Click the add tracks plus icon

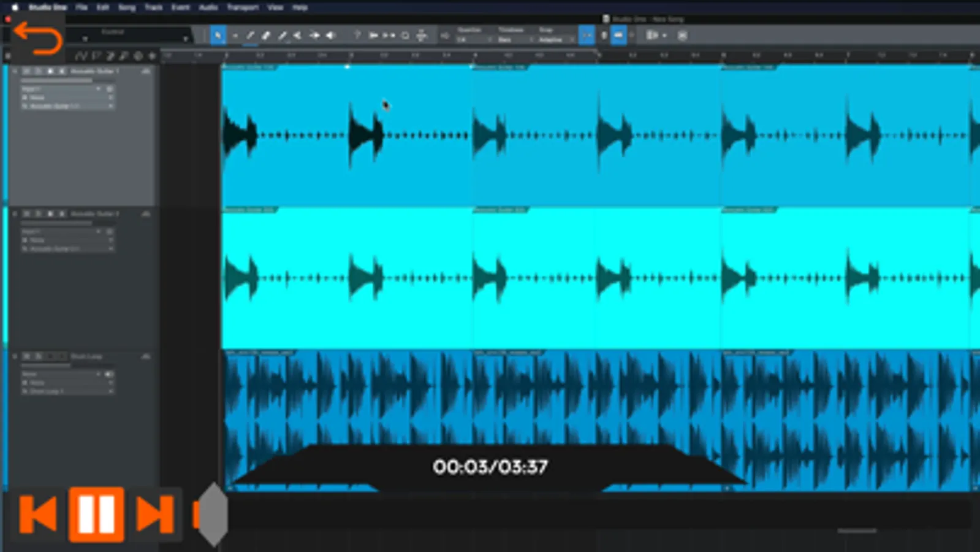[152, 56]
